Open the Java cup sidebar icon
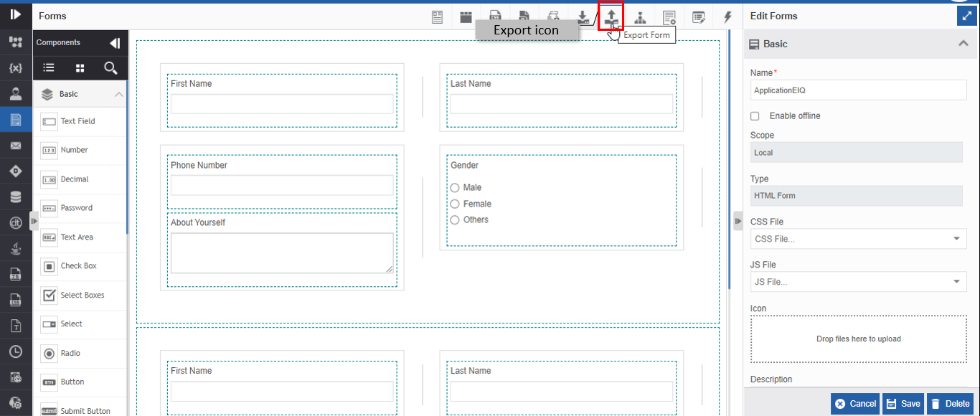 pyautogui.click(x=16, y=249)
